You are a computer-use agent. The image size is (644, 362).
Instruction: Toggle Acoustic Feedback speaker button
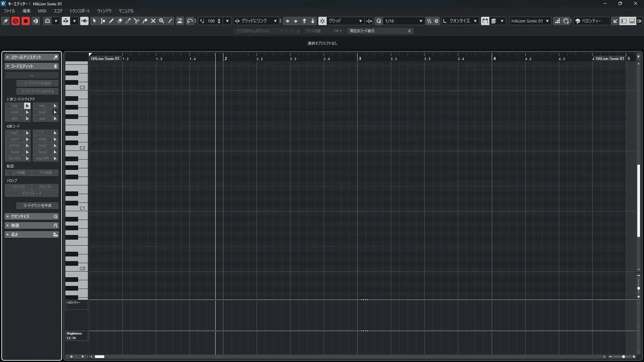pos(84,21)
